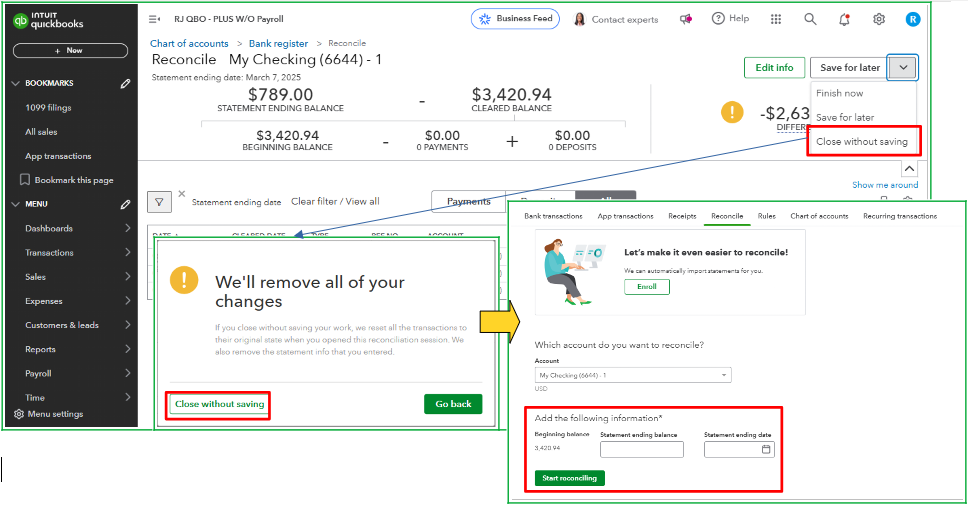The height and width of the screenshot is (505, 968).
Task: Go to Chart of accounts breadcrumb
Action: click(x=189, y=43)
